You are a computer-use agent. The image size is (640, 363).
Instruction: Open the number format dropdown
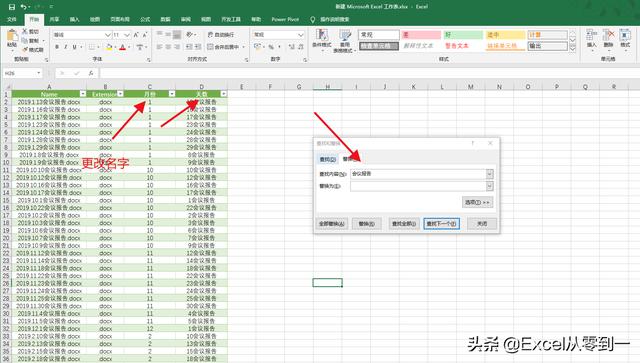300,35
